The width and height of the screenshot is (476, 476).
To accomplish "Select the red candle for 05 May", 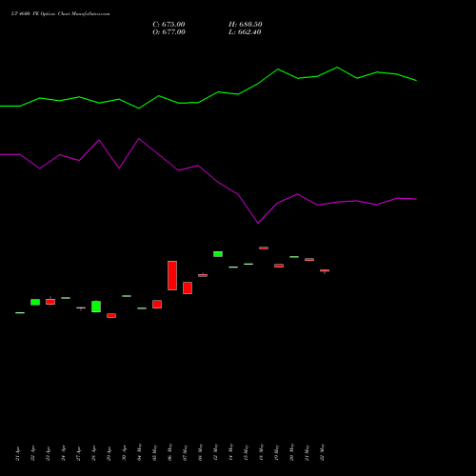I will [x=157, y=304].
